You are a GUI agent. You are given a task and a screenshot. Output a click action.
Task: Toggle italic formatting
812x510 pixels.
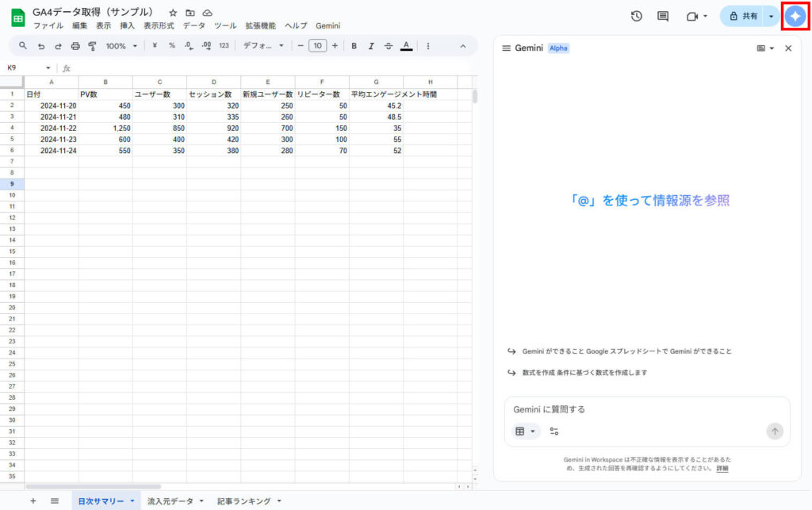pyautogui.click(x=371, y=45)
